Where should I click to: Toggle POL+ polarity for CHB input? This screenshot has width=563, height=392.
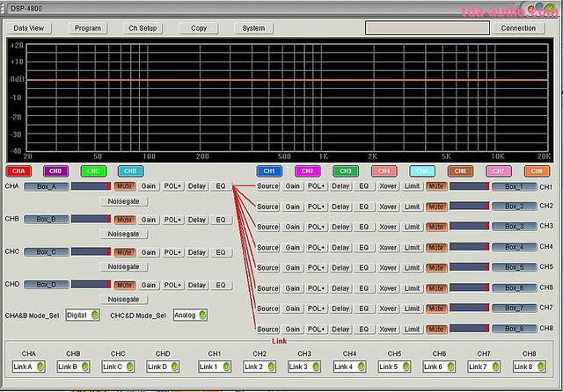point(173,219)
